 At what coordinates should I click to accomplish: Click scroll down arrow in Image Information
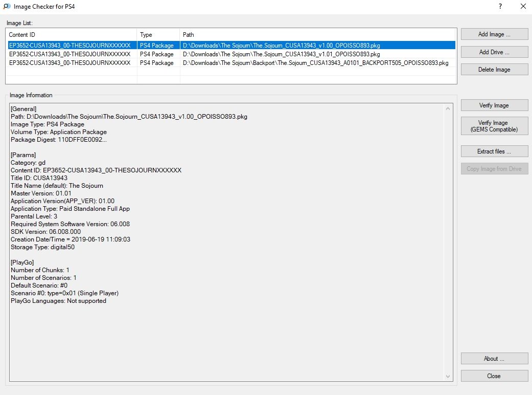(x=448, y=377)
